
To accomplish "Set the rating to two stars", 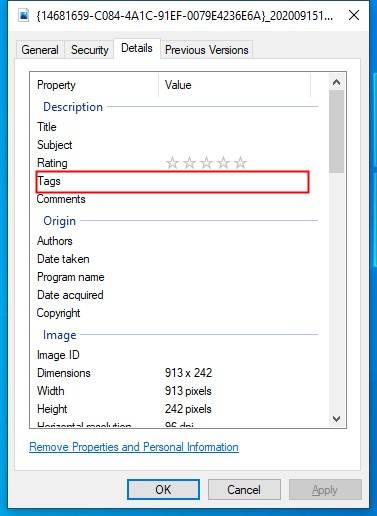I will click(x=189, y=163).
